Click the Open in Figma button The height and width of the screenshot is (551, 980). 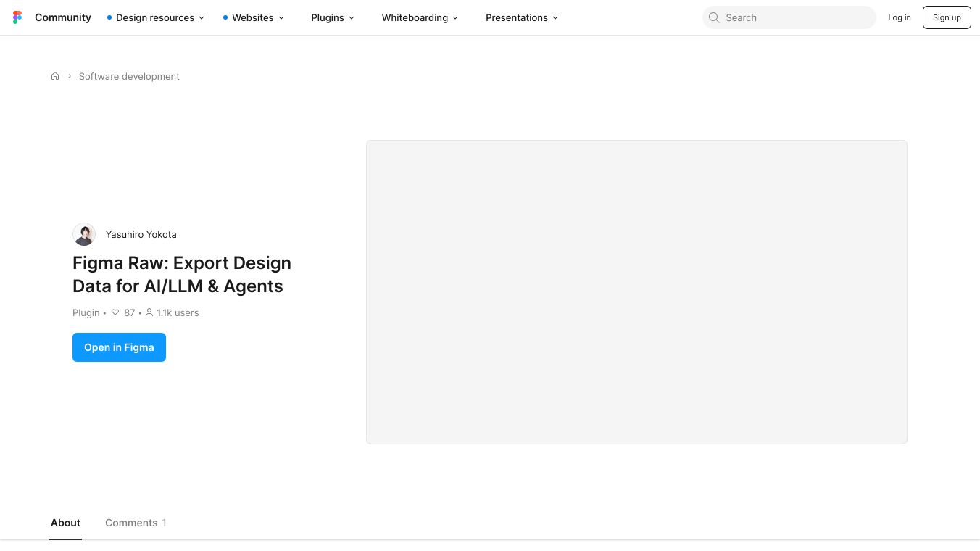click(x=119, y=347)
